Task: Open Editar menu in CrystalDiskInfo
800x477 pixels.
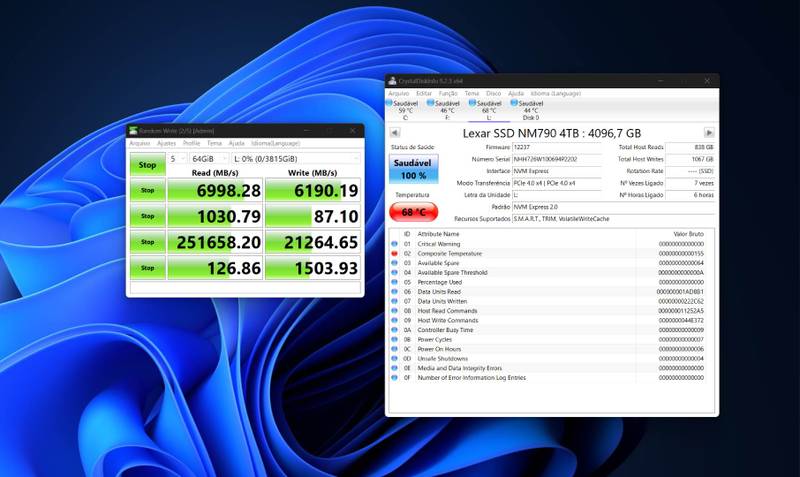Action: tap(423, 93)
